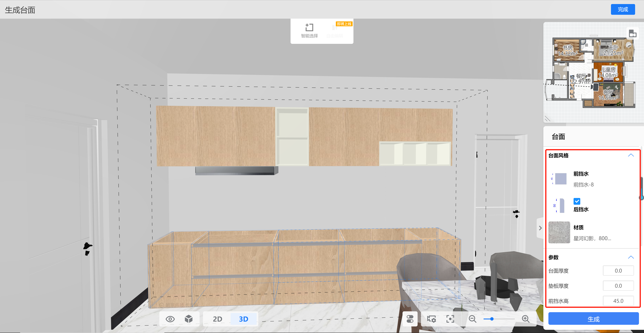Screen dimensions: 644x333
Task: Click the display toggle settings icon
Action: [410, 319]
